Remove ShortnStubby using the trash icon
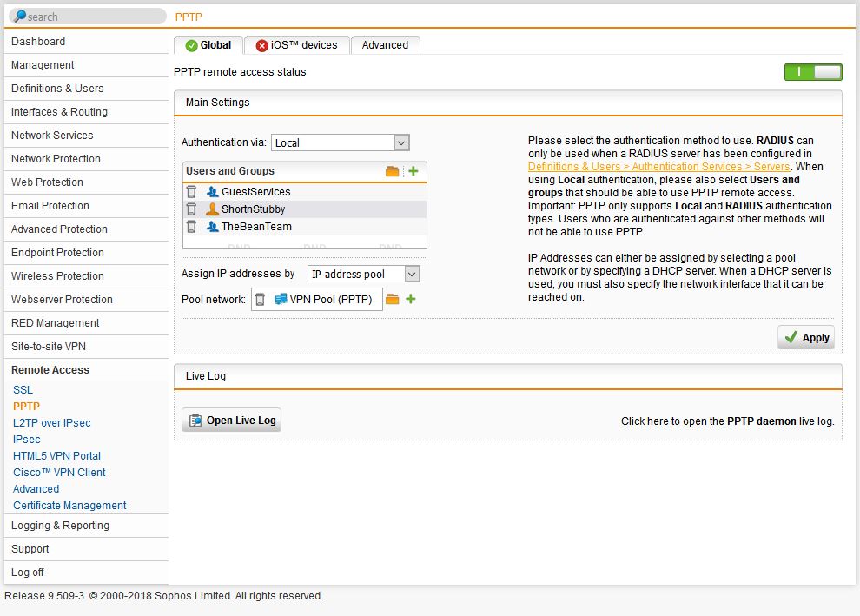860x616 pixels. (x=191, y=208)
